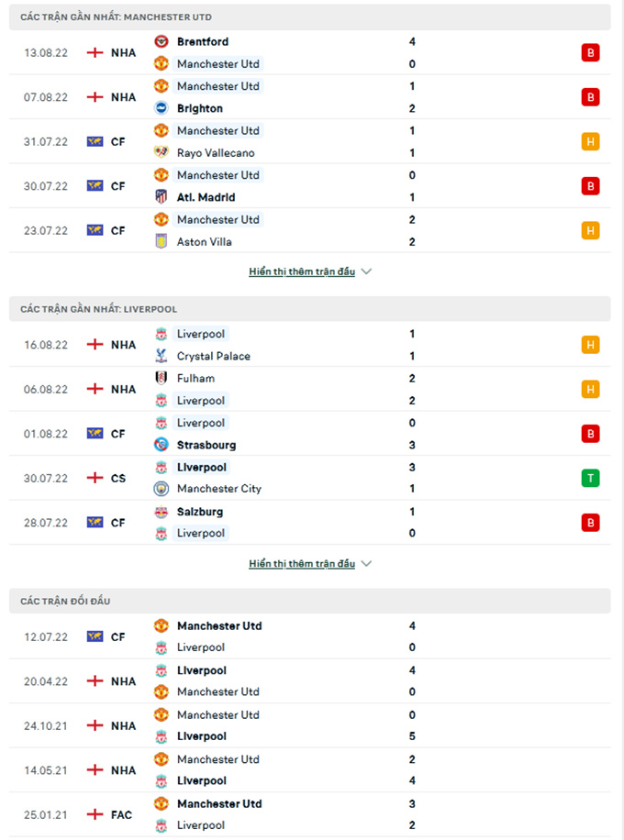Click the Brighton club crest icon
624x840 pixels.
162,108
